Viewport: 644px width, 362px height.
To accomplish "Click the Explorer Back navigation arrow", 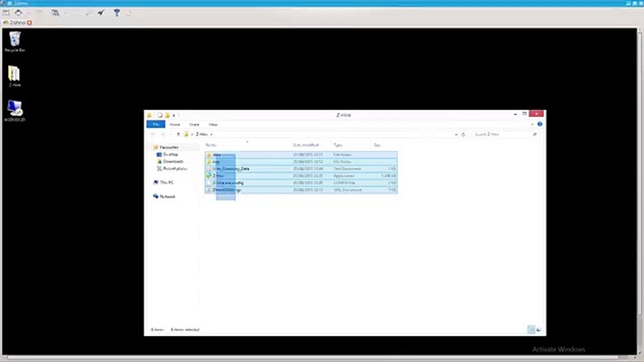I will (153, 134).
